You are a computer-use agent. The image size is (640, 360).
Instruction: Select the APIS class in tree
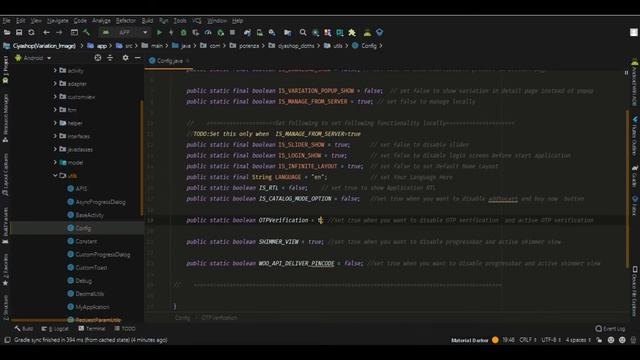[78, 189]
